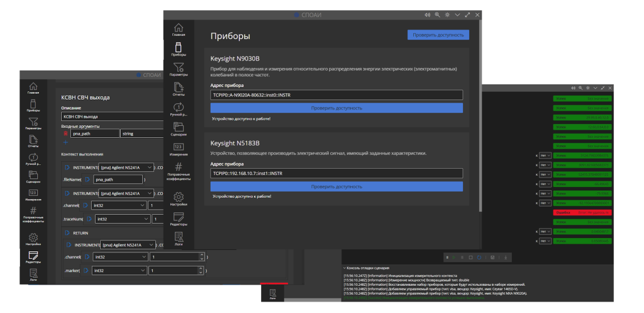Open the int32 dropdown next to .marker

(x=119, y=270)
